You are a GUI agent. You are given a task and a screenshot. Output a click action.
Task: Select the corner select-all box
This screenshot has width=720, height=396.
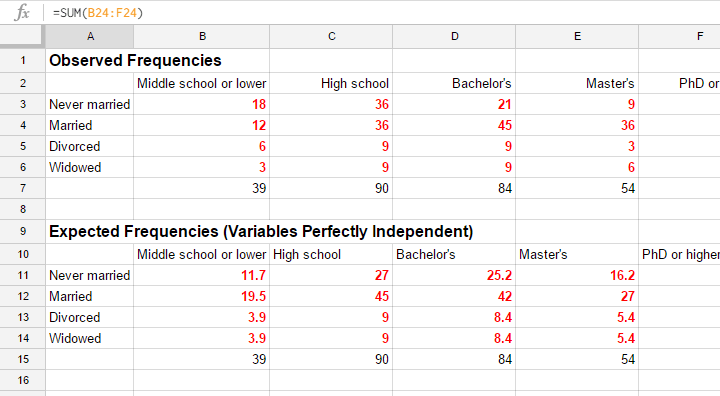point(22,36)
